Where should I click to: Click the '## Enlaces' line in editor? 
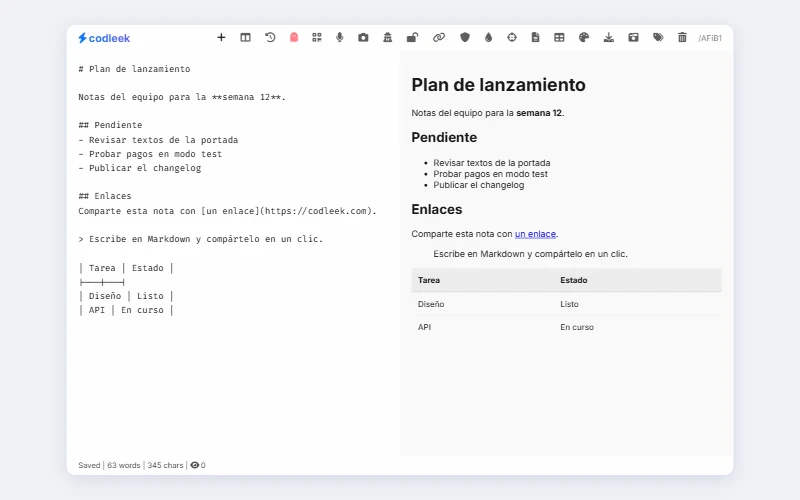[105, 196]
